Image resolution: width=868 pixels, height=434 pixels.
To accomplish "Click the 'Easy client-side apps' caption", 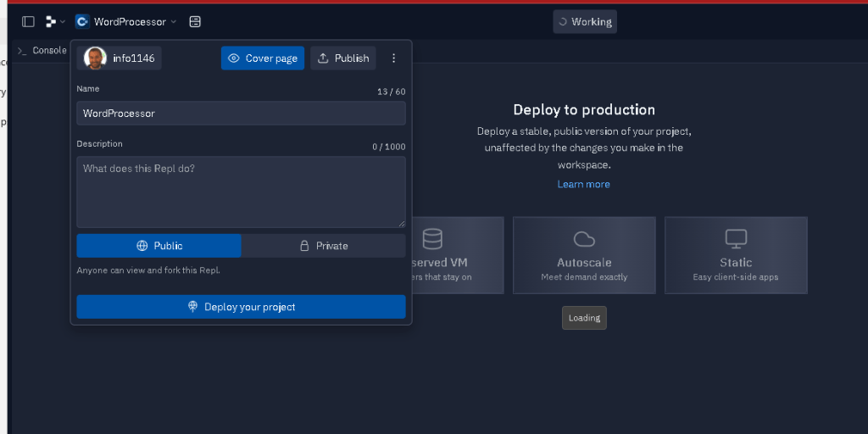I will pos(736,277).
